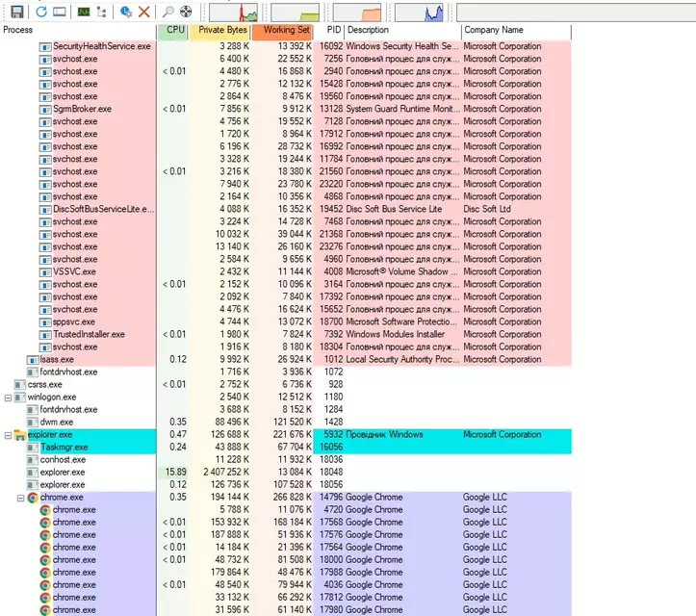Sort by the Description column header

pyautogui.click(x=402, y=30)
